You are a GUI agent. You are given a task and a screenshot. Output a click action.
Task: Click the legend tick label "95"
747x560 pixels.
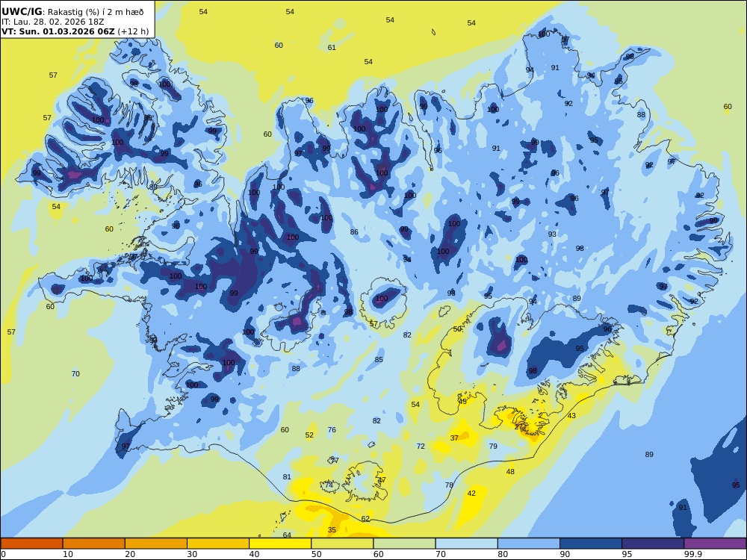click(x=627, y=554)
